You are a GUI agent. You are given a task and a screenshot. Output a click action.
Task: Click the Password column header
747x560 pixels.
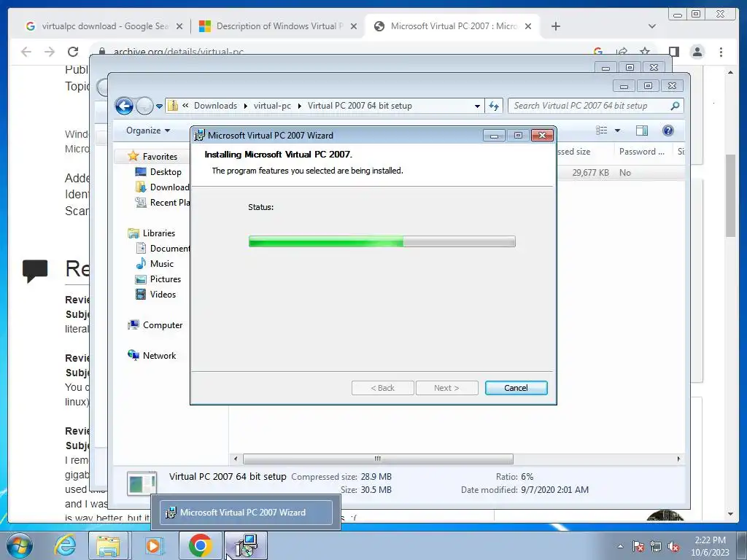(x=642, y=152)
